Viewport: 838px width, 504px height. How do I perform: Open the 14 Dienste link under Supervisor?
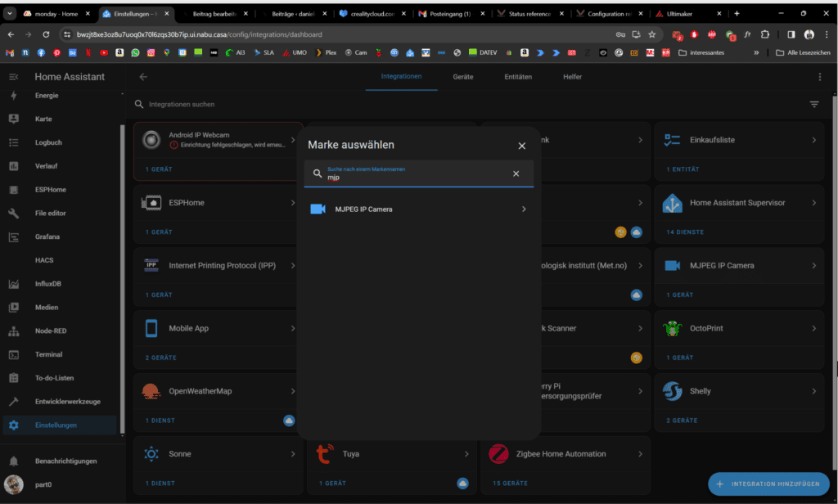pyautogui.click(x=685, y=232)
